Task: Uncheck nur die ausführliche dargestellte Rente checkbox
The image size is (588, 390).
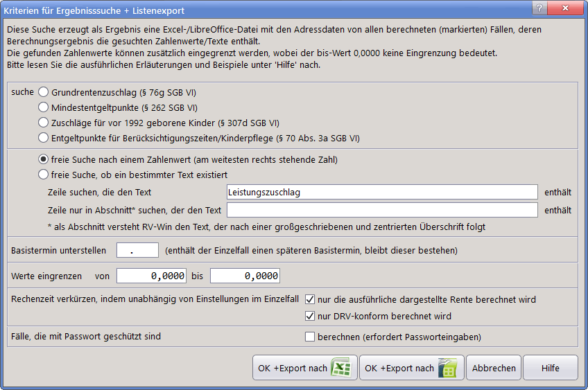Action: [310, 300]
